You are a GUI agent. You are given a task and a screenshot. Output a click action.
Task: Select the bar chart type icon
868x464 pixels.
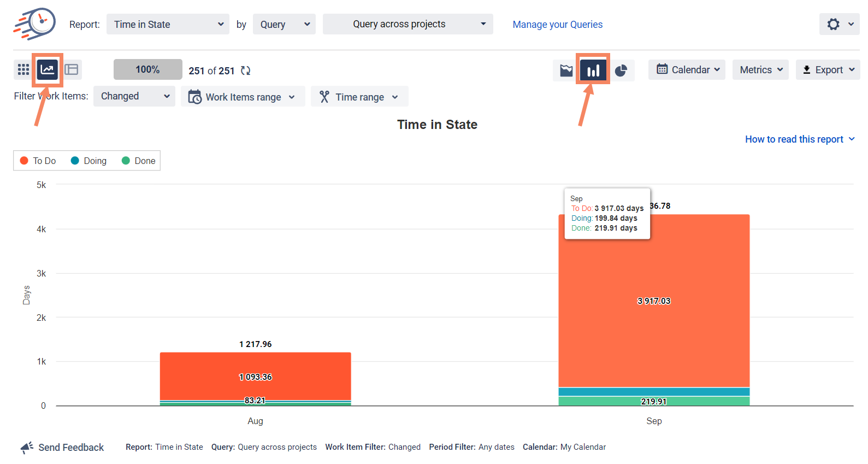tap(593, 71)
